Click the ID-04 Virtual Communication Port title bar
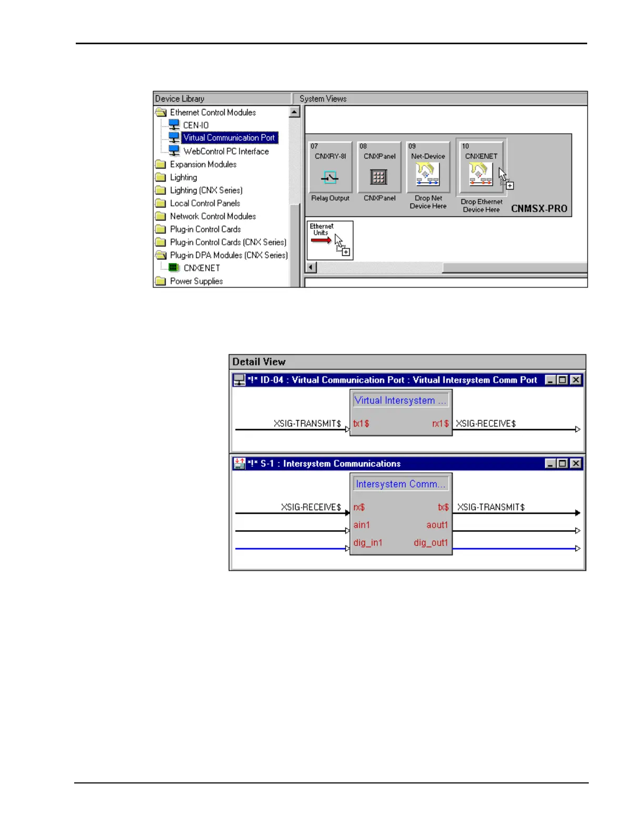644x834 pixels. pyautogui.click(x=408, y=380)
